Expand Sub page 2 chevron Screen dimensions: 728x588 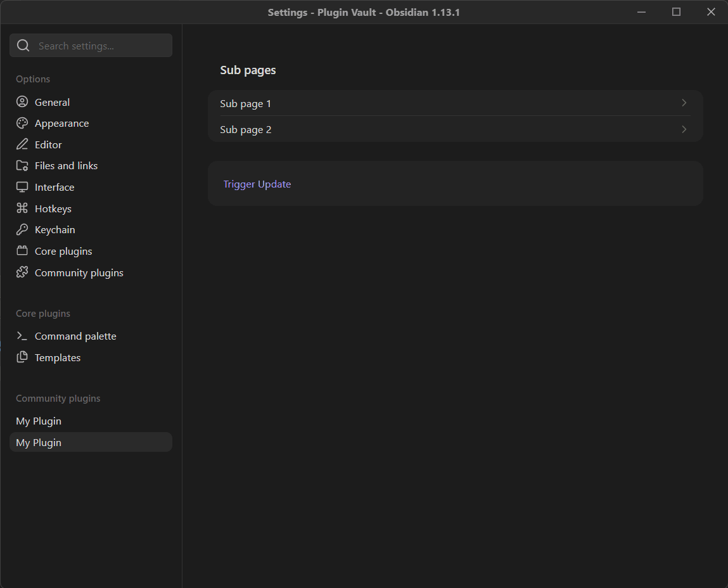tap(684, 129)
